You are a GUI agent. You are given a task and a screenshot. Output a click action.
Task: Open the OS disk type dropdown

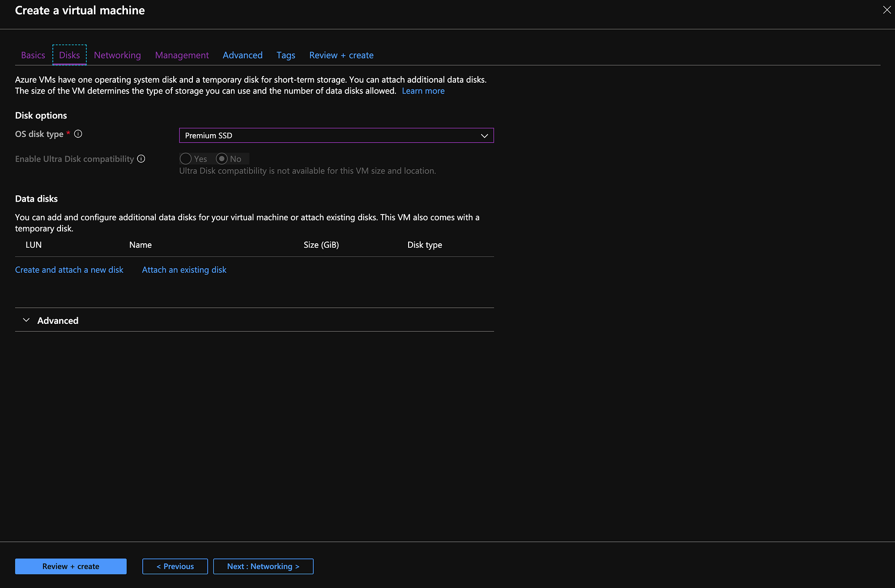click(x=336, y=135)
